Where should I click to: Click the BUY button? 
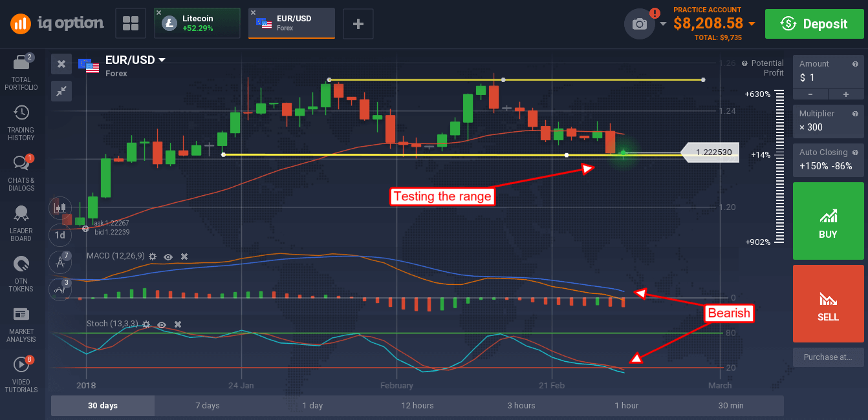[829, 220]
